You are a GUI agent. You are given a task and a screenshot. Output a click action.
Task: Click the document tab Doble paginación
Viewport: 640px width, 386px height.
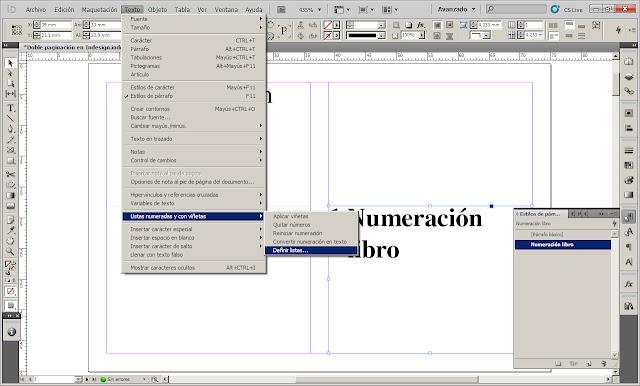(73, 47)
